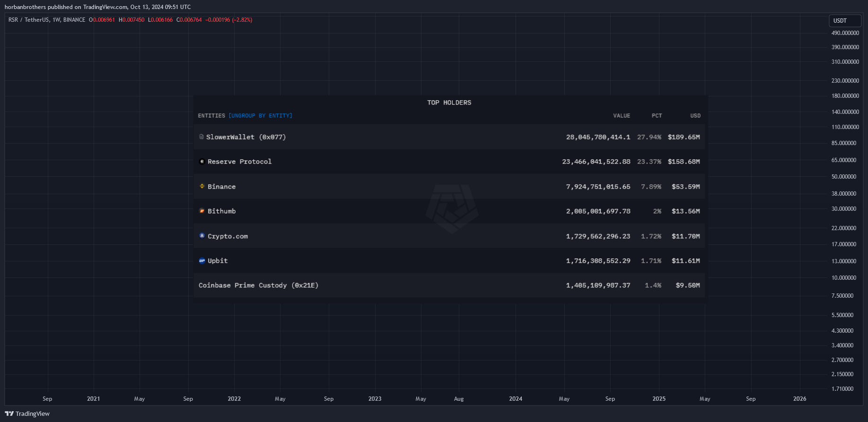Click the $53.59M USD cell
The image size is (868, 422).
pos(685,187)
